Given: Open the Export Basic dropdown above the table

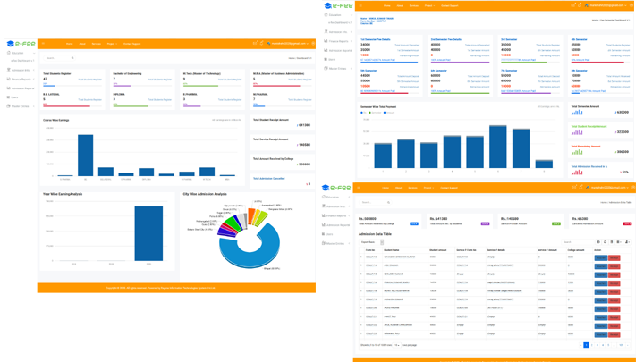Looking at the screenshot, I should pos(369,241).
